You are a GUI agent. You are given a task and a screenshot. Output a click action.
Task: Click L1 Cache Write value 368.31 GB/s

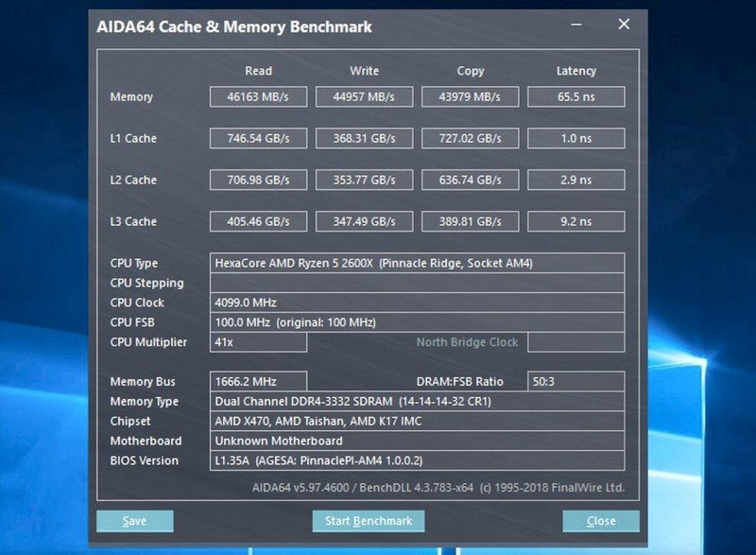tap(365, 138)
